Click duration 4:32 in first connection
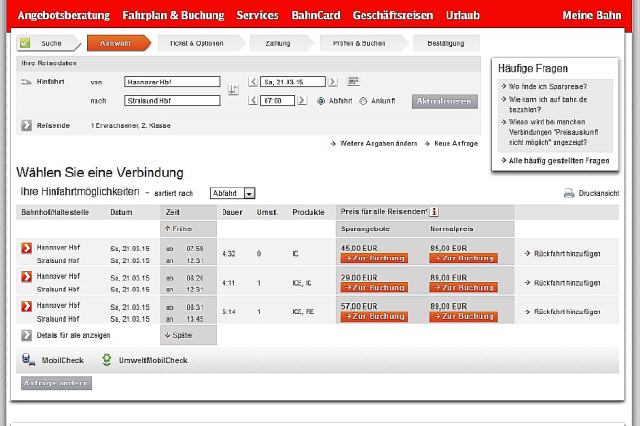 coord(229,254)
